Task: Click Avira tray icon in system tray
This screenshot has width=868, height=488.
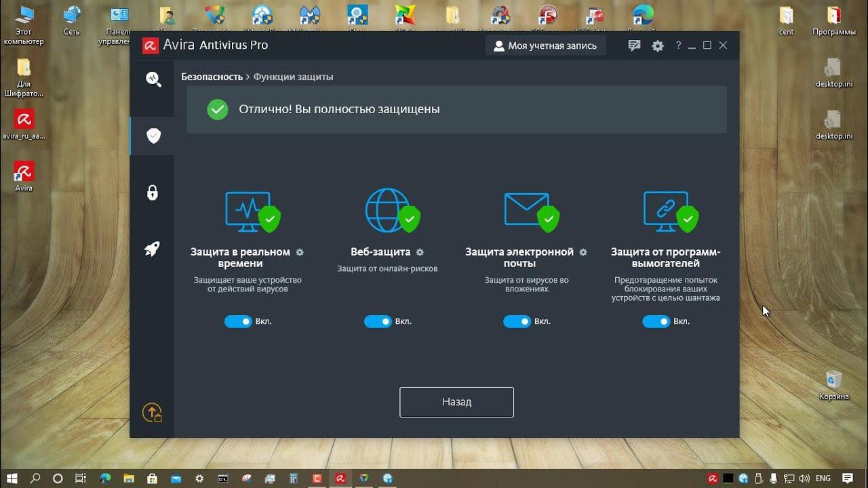Action: (x=713, y=479)
